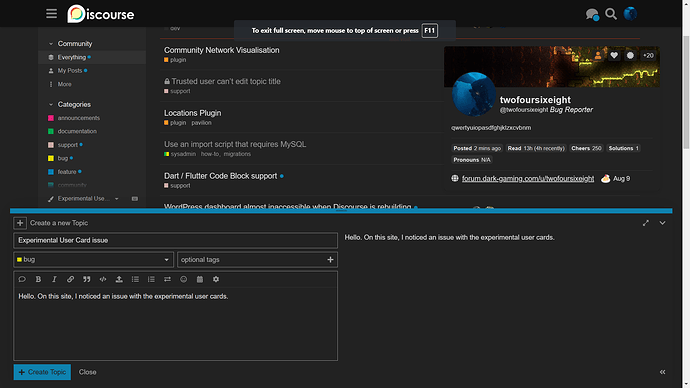The image size is (690, 388).
Task: Insert a numbered list
Action: click(x=151, y=279)
